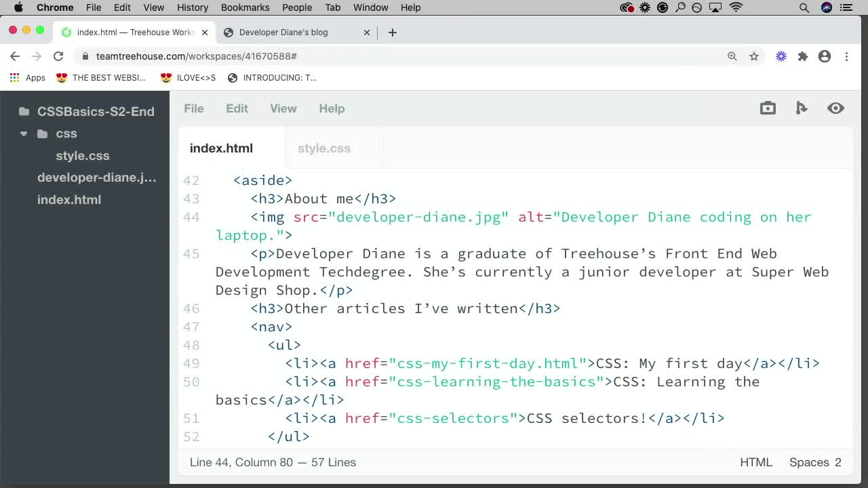Open the View menu in the workspace
This screenshot has height=488, width=868.
click(x=283, y=108)
